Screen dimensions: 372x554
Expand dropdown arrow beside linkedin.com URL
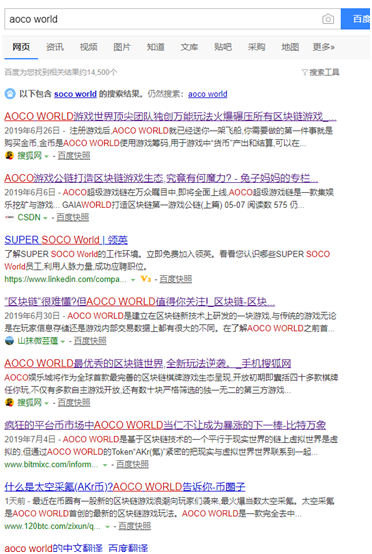point(133,280)
